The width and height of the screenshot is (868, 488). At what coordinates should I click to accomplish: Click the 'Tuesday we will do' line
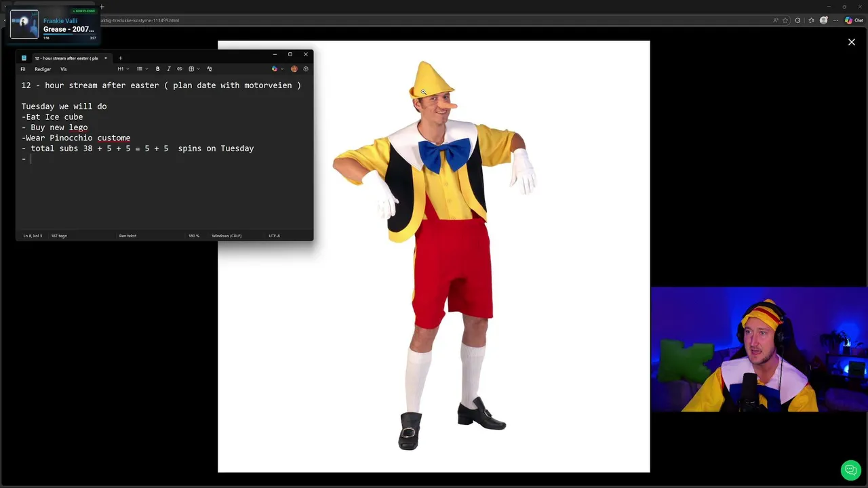pyautogui.click(x=64, y=106)
